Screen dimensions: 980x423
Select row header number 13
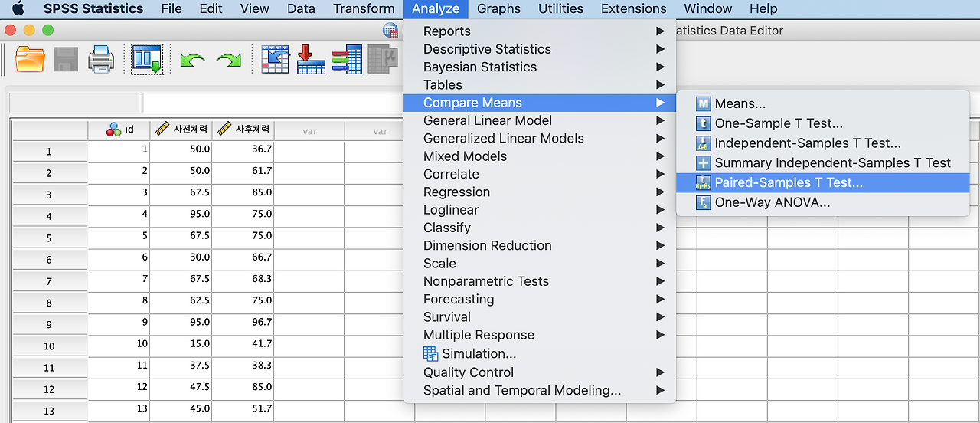[49, 411]
